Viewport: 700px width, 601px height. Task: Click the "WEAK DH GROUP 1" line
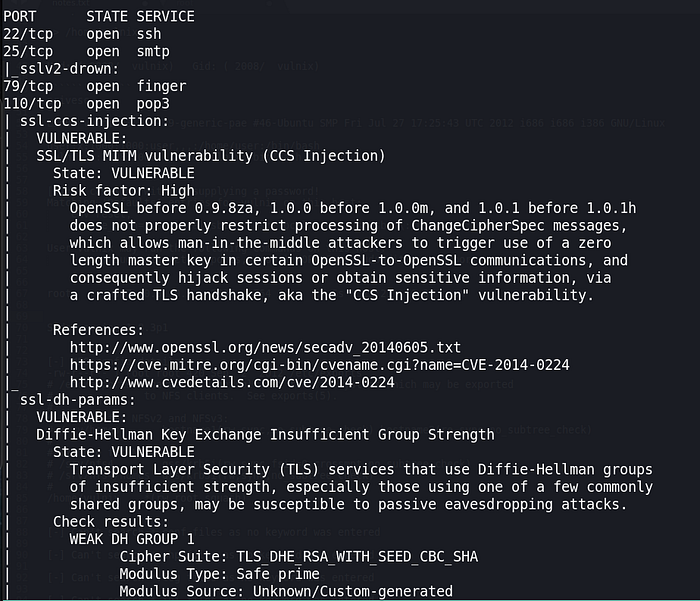[x=131, y=539]
